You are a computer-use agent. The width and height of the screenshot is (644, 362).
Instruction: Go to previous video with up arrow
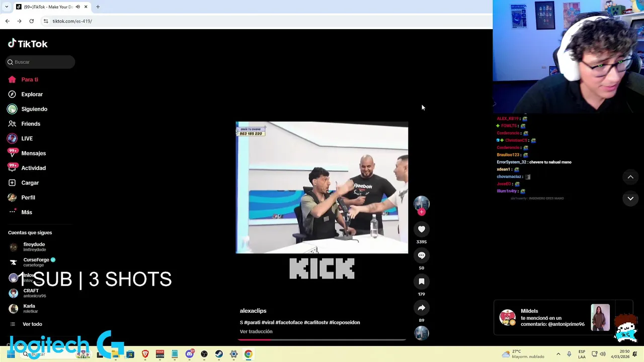(630, 177)
